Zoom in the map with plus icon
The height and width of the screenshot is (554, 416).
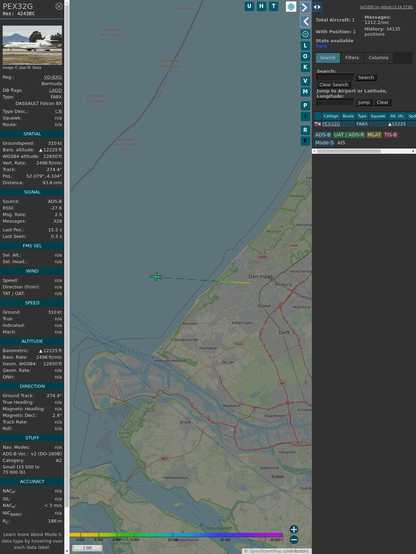(294, 529)
